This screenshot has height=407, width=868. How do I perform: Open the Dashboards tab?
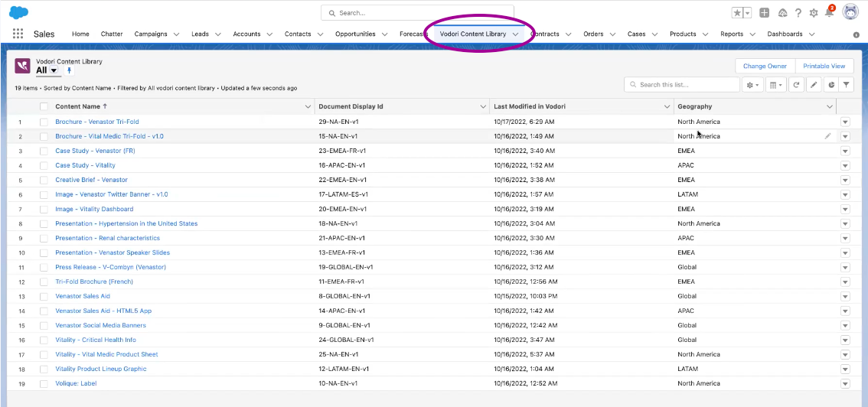785,34
